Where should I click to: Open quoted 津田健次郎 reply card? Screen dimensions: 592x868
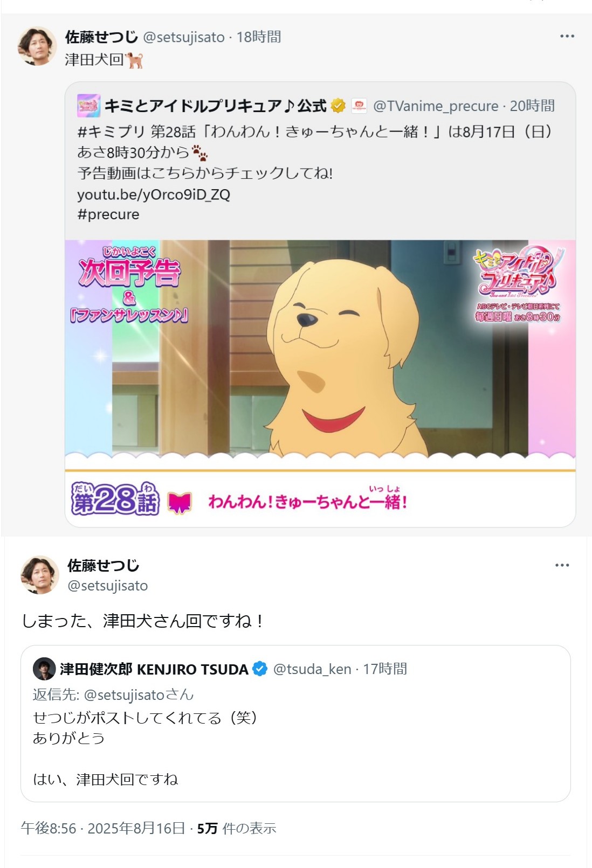(295, 723)
